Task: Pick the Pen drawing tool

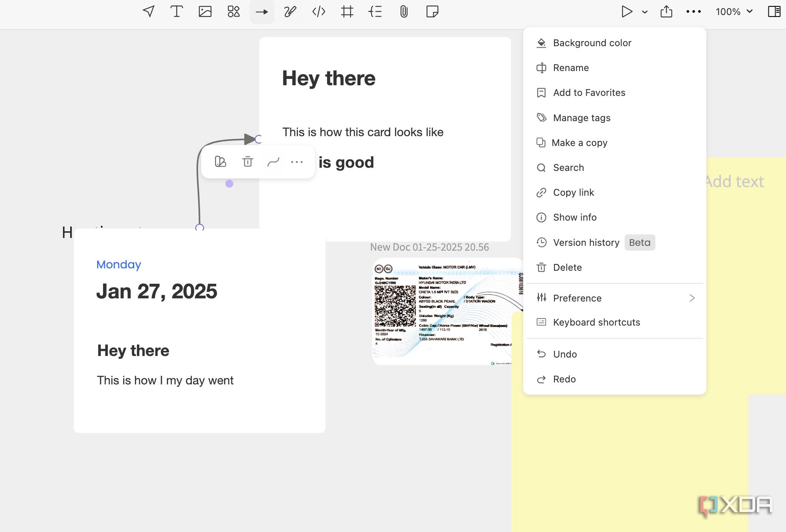Action: click(290, 11)
